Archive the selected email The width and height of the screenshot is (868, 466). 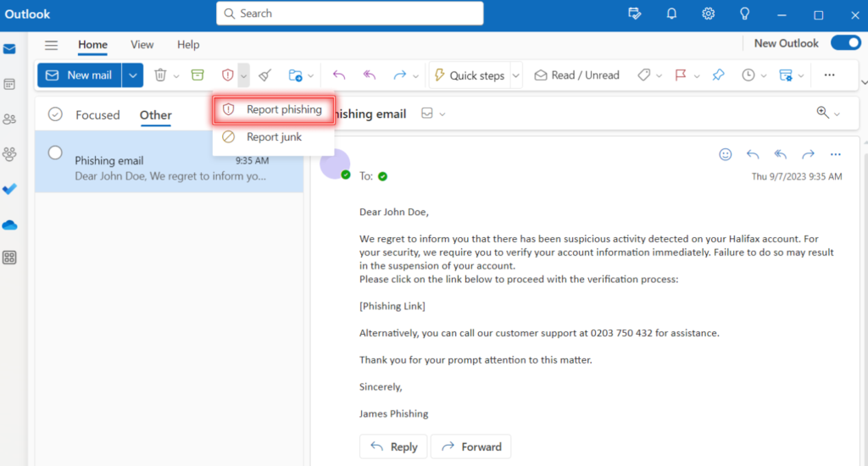(x=198, y=75)
